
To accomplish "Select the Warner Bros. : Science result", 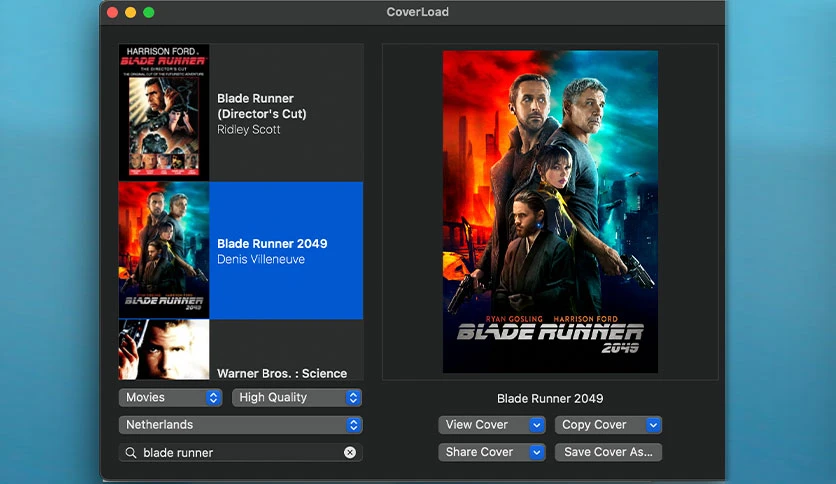I will [x=241, y=350].
